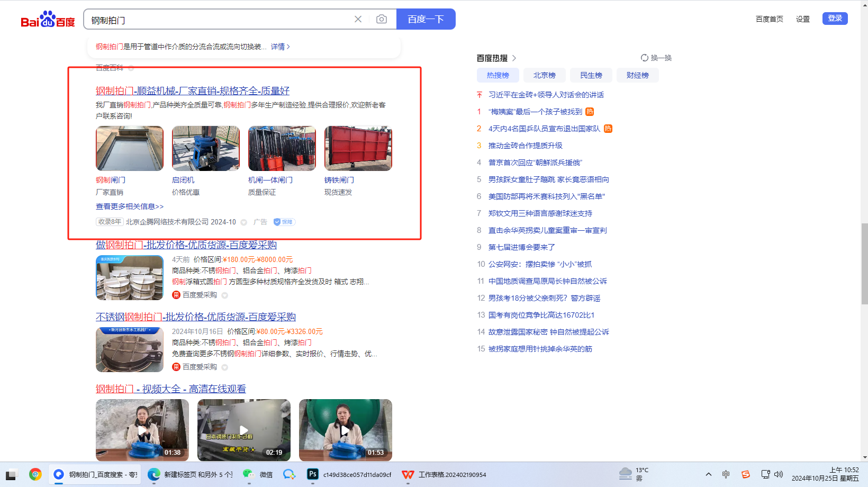Click 百度爱采购 source icon under 不锈钢 result
This screenshot has height=487, width=868.
[x=176, y=367]
